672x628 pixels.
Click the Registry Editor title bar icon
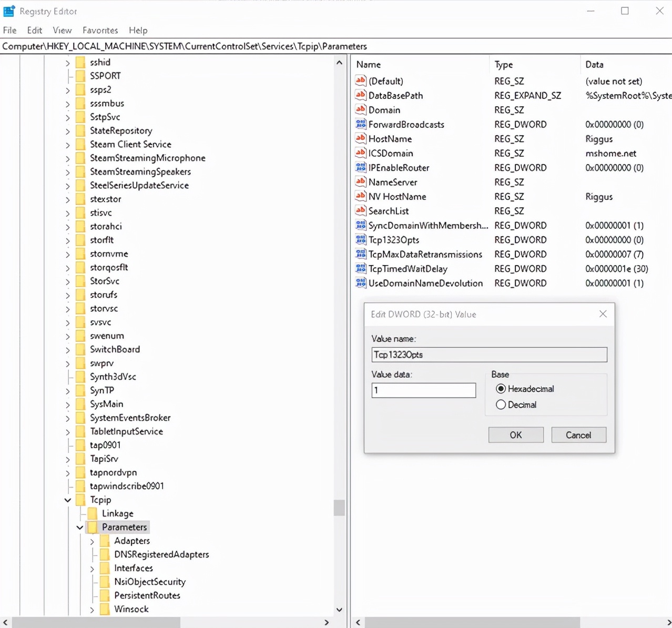coord(8,11)
